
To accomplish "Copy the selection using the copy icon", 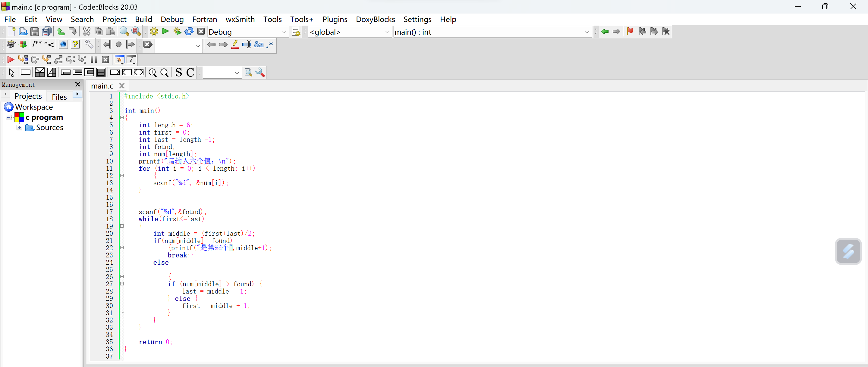I will [98, 31].
